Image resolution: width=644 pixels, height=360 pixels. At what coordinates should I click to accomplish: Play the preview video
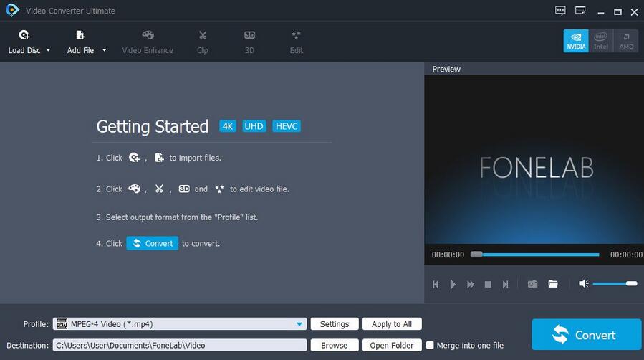453,284
